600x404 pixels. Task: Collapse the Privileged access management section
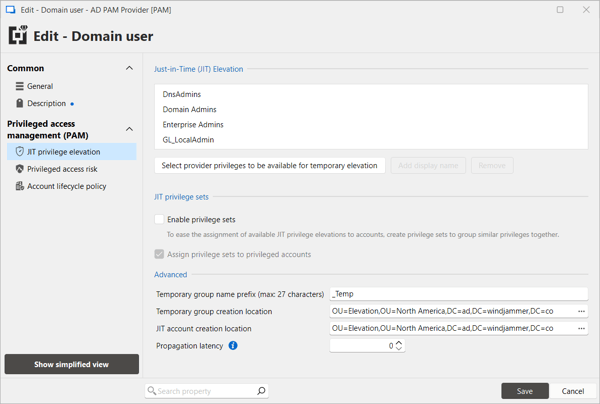(x=130, y=129)
